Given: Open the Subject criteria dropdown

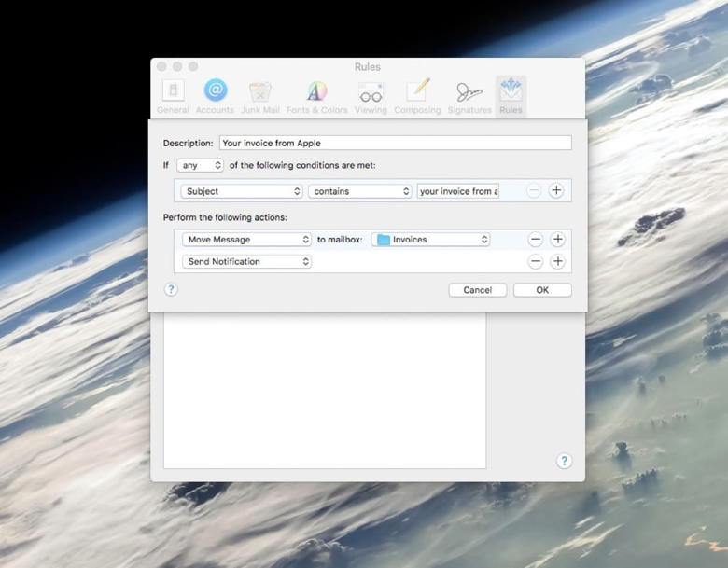Looking at the screenshot, I should pyautogui.click(x=243, y=191).
